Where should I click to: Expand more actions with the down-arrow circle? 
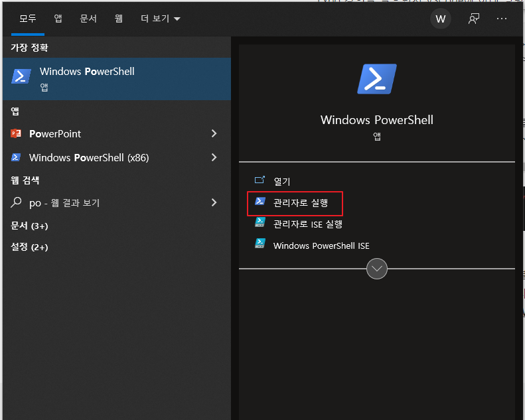click(377, 269)
